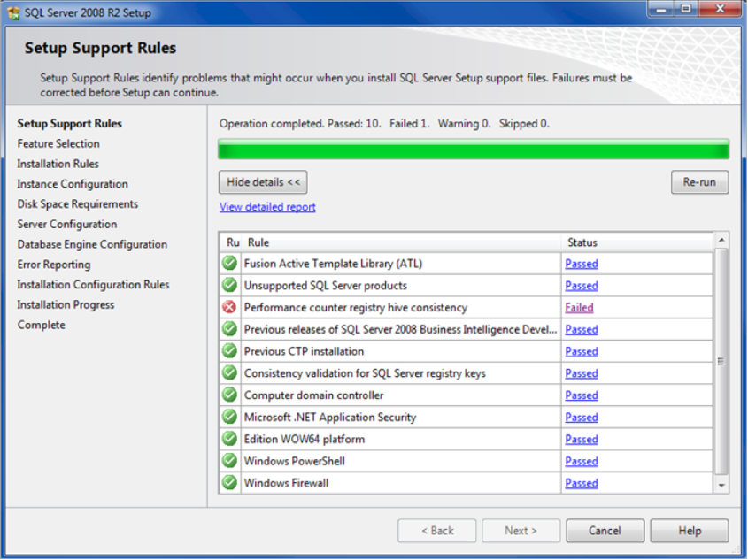
Task: Click the rules list scroll down arrow
Action: 721,485
